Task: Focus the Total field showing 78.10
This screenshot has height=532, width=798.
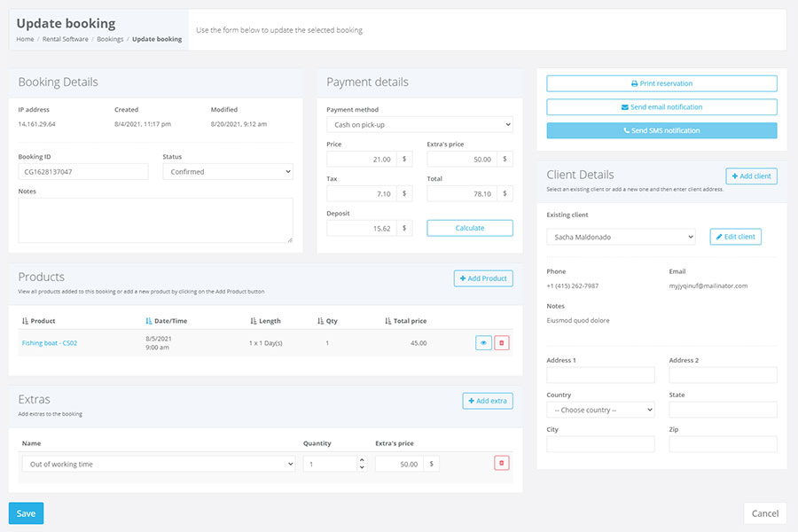Action: [462, 193]
